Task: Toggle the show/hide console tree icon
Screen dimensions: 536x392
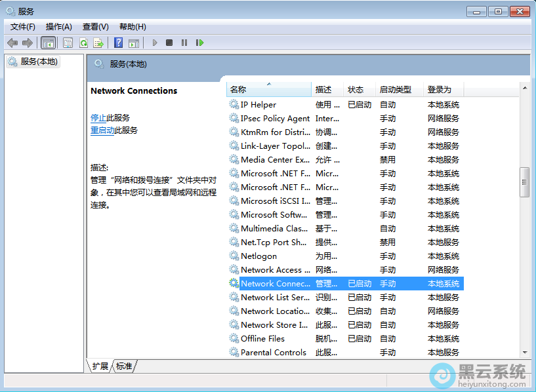Action: pyautogui.click(x=48, y=43)
